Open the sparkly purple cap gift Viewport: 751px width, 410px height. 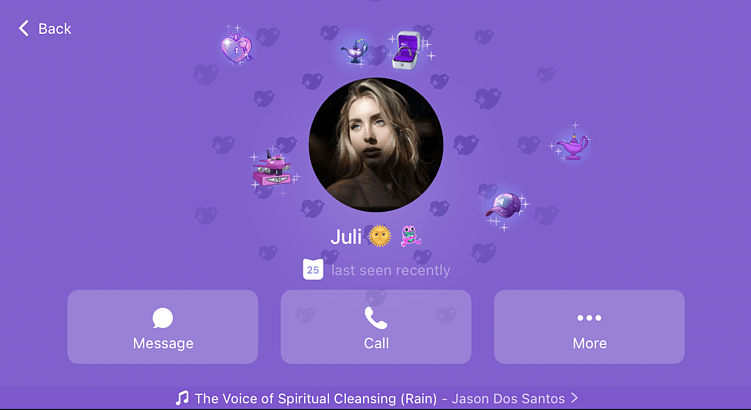click(503, 205)
